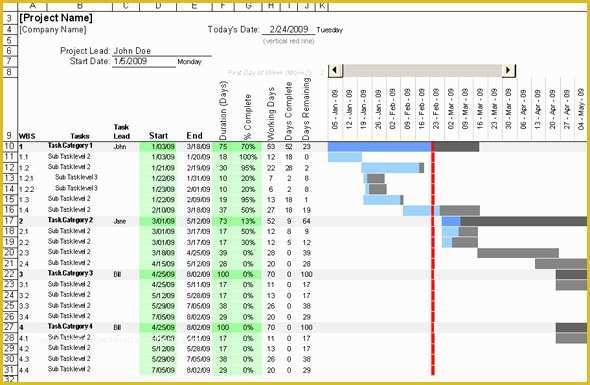The image size is (590, 385).
Task: Click the Task Category 3 cell
Action: pos(70,273)
